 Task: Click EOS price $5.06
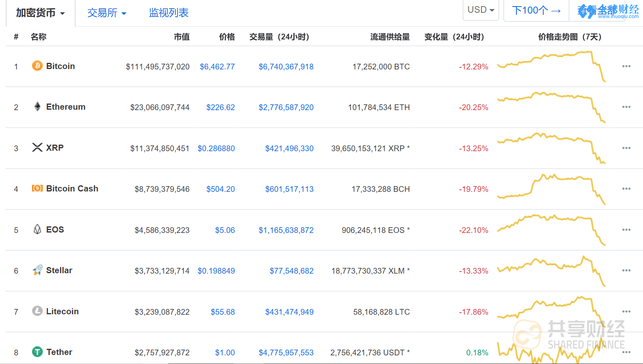tap(225, 230)
